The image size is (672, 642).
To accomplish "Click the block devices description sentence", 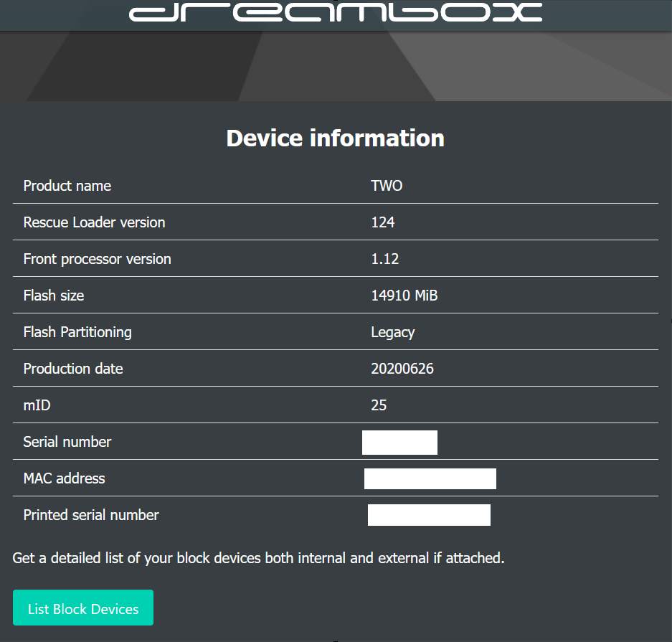I will pyautogui.click(x=258, y=558).
